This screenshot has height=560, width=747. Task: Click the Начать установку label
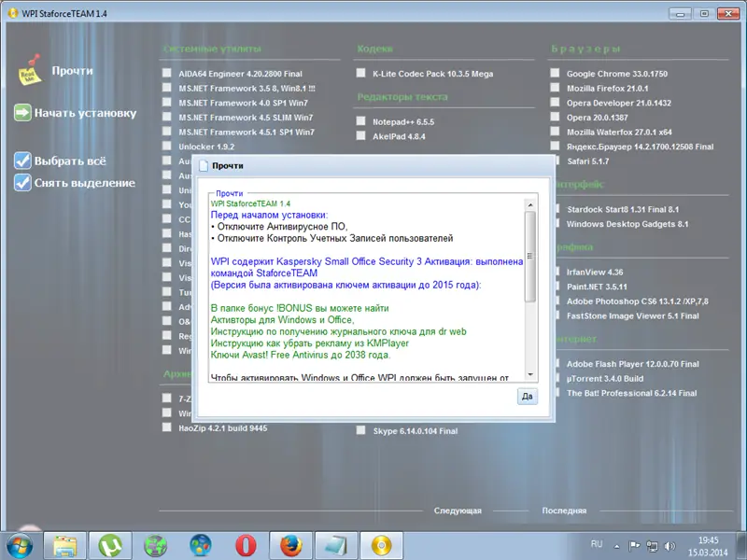85,113
